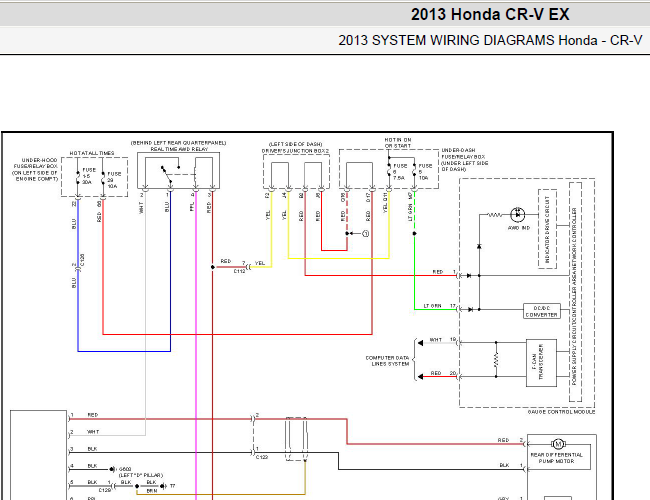This screenshot has height=500, width=650.
Task: Click the 'DC/DC CONVERTER' box
Action: point(541,311)
